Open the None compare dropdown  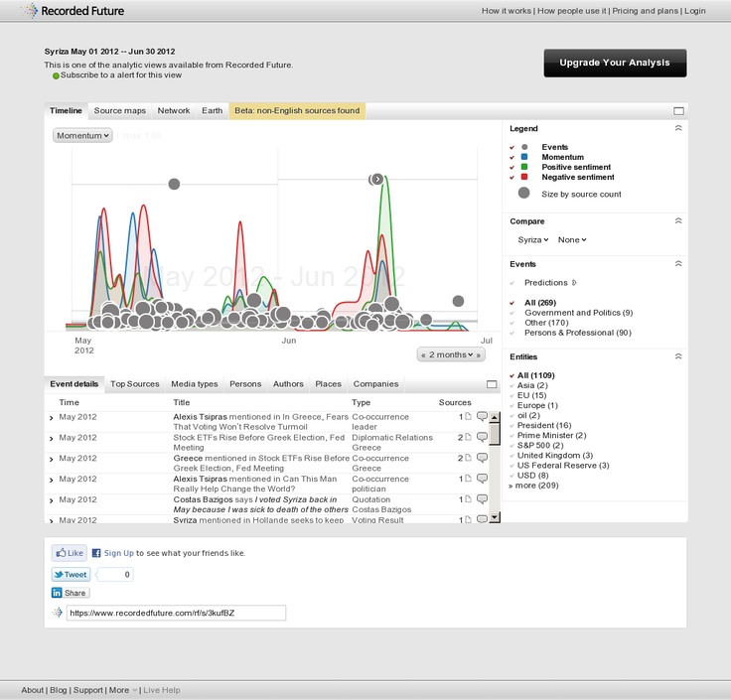tap(572, 239)
